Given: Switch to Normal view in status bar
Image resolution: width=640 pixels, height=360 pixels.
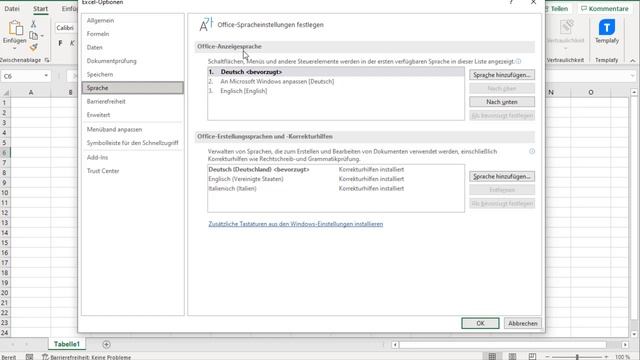Looking at the screenshot, I should 492,356.
